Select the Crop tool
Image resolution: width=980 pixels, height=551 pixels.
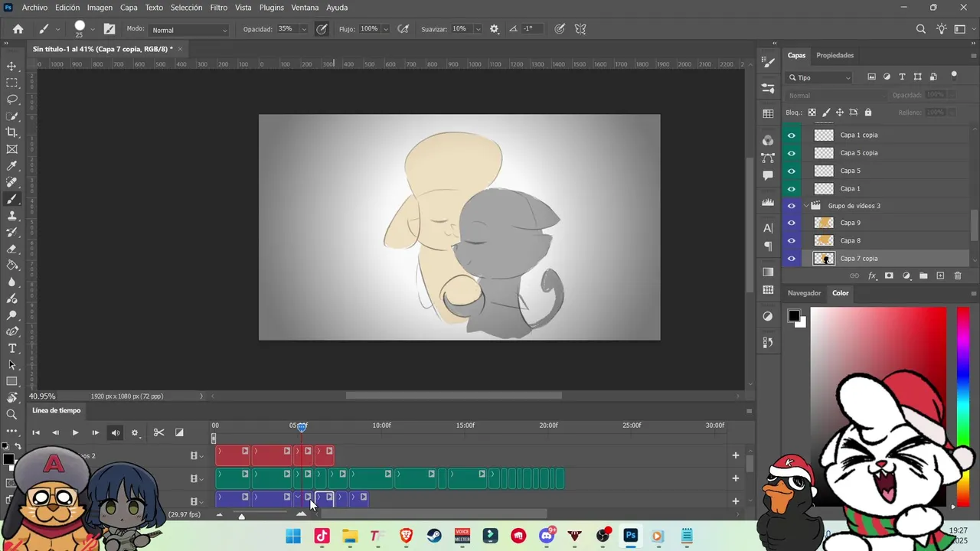12,132
